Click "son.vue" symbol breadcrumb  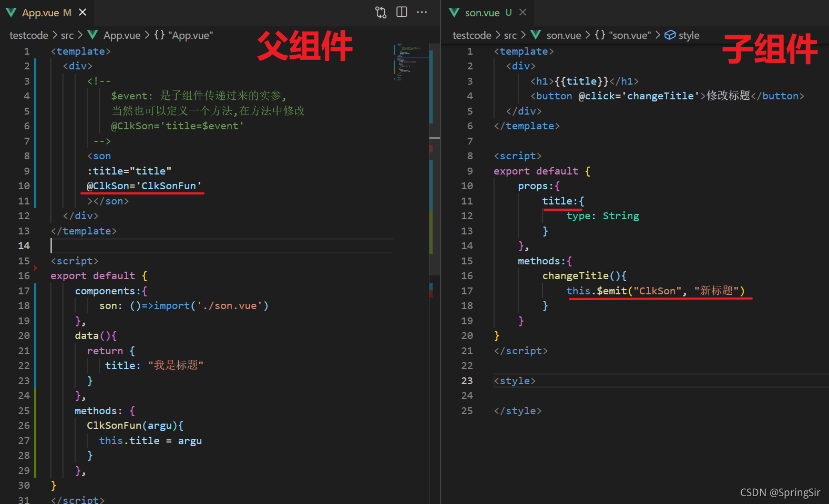coord(623,35)
